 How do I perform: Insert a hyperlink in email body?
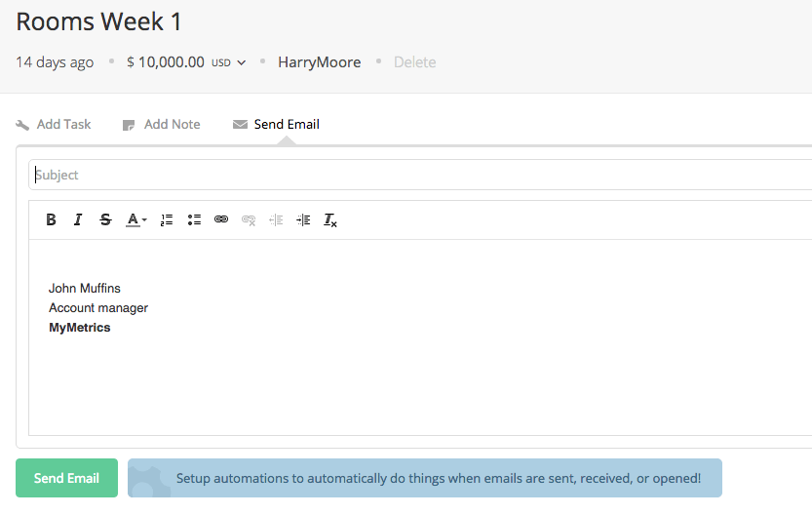221,220
